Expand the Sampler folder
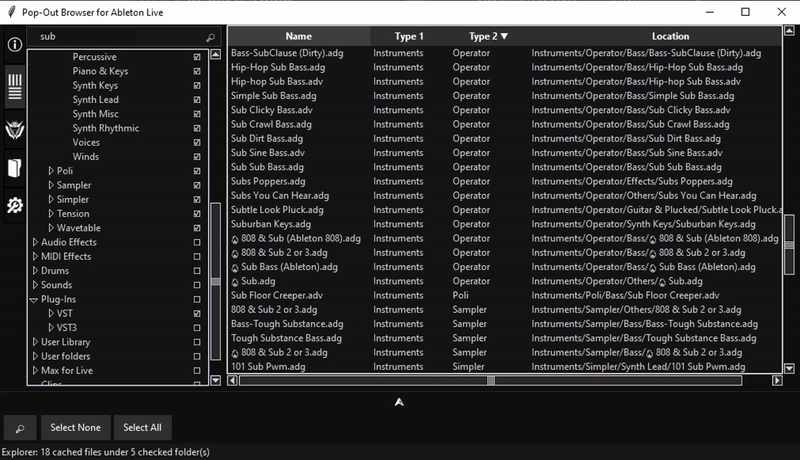 click(x=51, y=185)
